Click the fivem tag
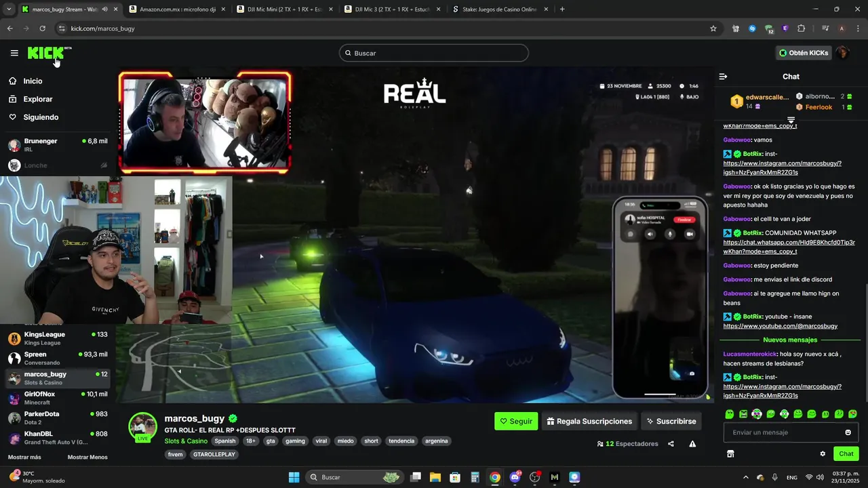 175,455
